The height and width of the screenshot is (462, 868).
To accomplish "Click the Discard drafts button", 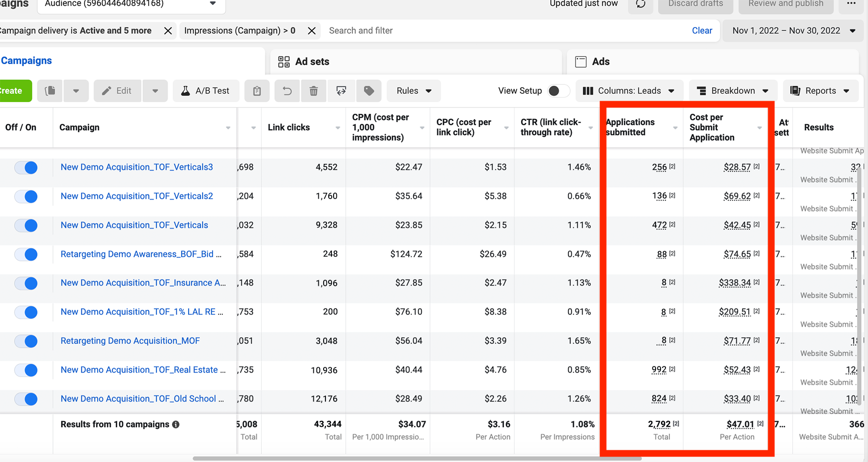I will click(x=695, y=4).
